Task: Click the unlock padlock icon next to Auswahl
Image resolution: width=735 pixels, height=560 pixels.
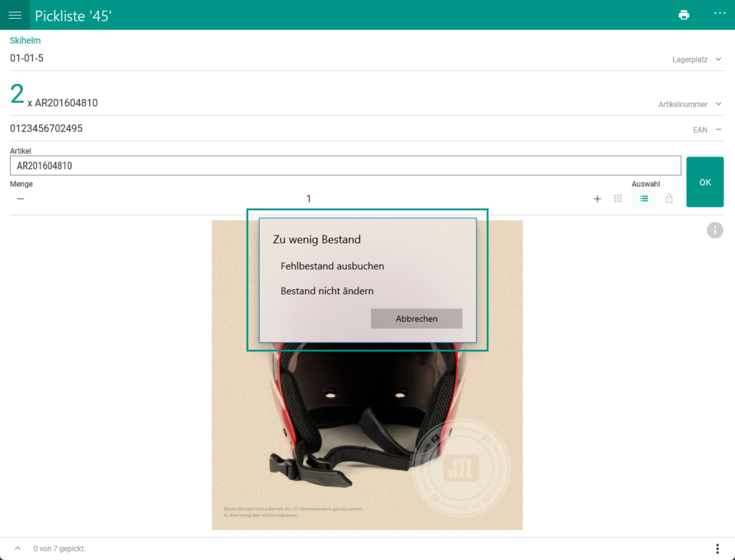Action: (668, 199)
